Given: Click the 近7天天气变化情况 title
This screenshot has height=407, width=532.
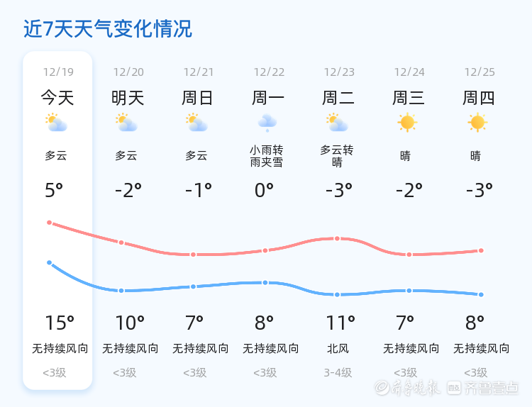Looking at the screenshot, I should pyautogui.click(x=108, y=29).
